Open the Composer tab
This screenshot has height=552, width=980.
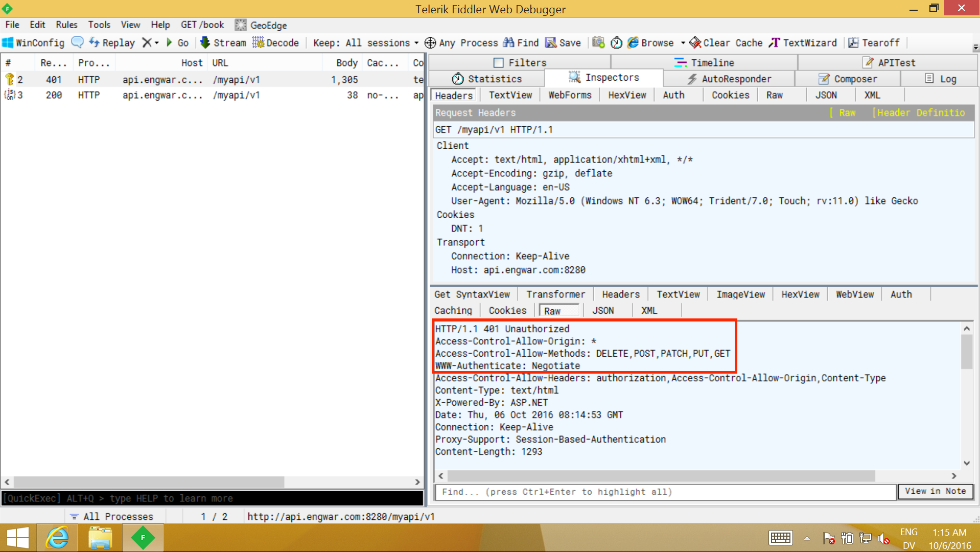click(848, 79)
